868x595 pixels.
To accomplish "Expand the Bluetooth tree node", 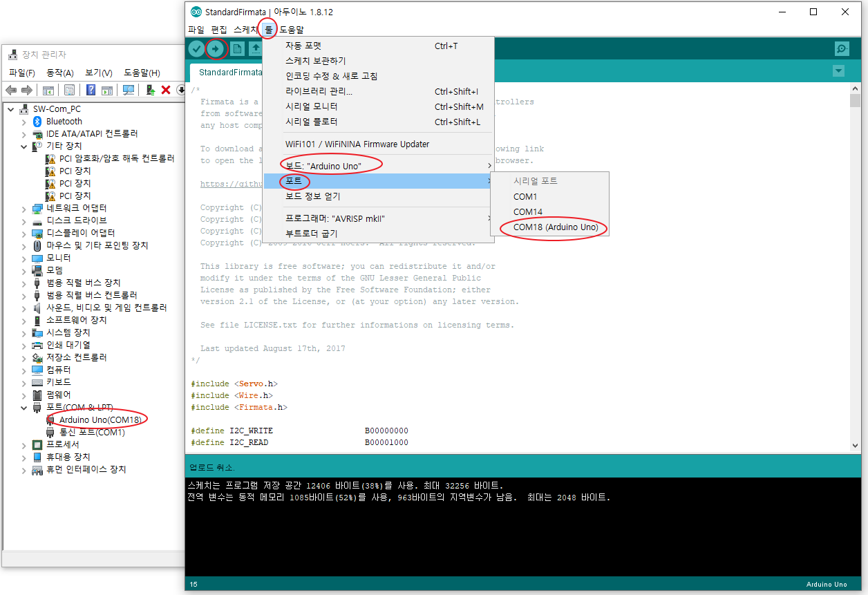I will 23,122.
